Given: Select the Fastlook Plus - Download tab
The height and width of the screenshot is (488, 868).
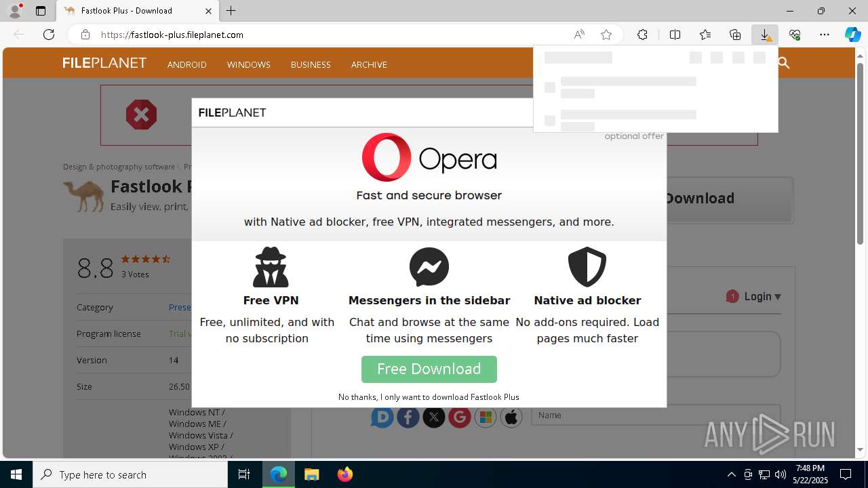Looking at the screenshot, I should coord(137,11).
